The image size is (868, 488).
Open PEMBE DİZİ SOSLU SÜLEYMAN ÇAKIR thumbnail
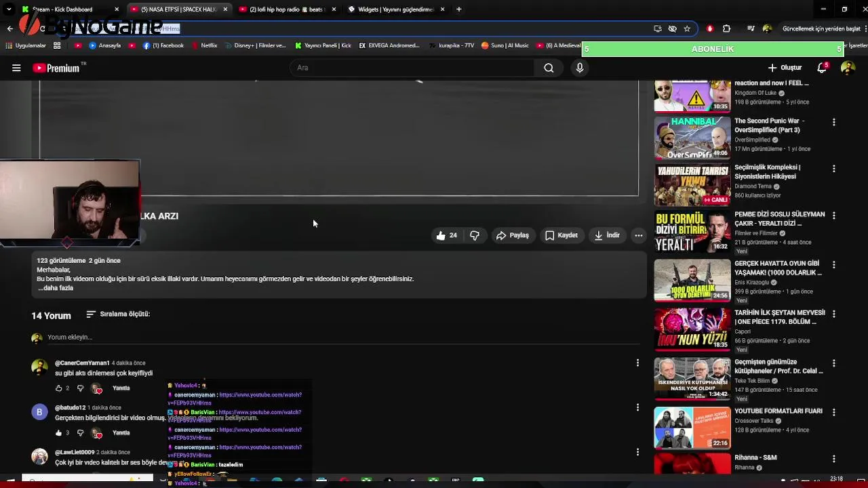click(692, 231)
